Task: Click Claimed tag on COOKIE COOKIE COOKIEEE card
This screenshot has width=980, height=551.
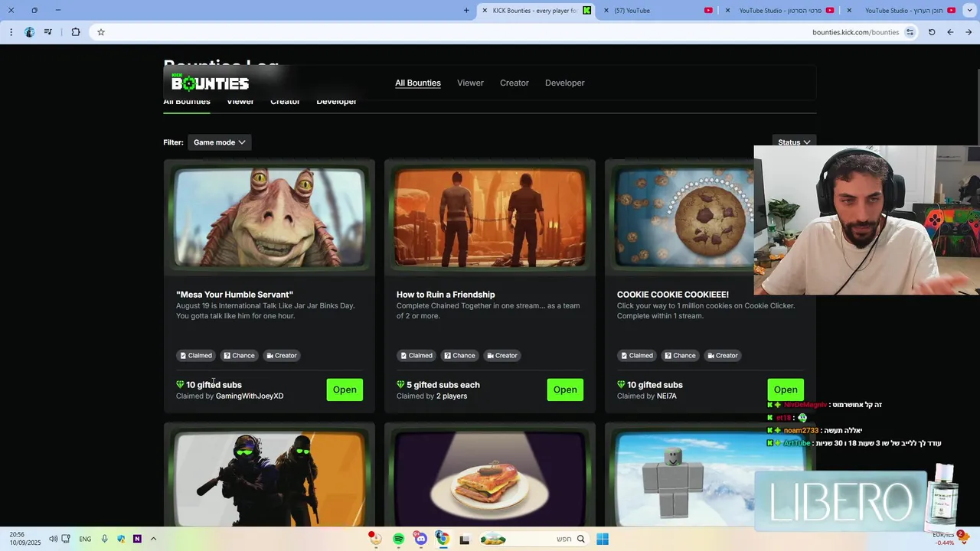Action: tap(636, 355)
